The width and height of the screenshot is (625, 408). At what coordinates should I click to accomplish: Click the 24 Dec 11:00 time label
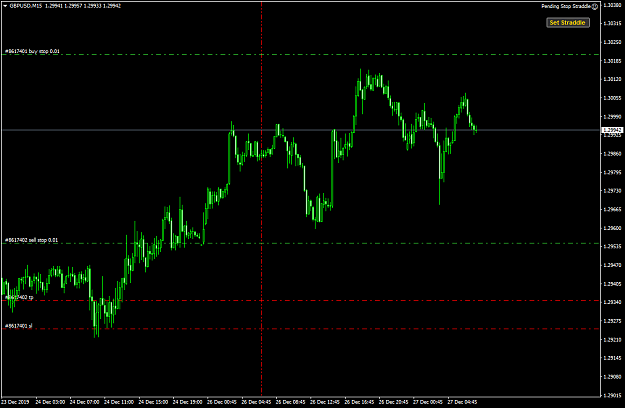[119, 402]
